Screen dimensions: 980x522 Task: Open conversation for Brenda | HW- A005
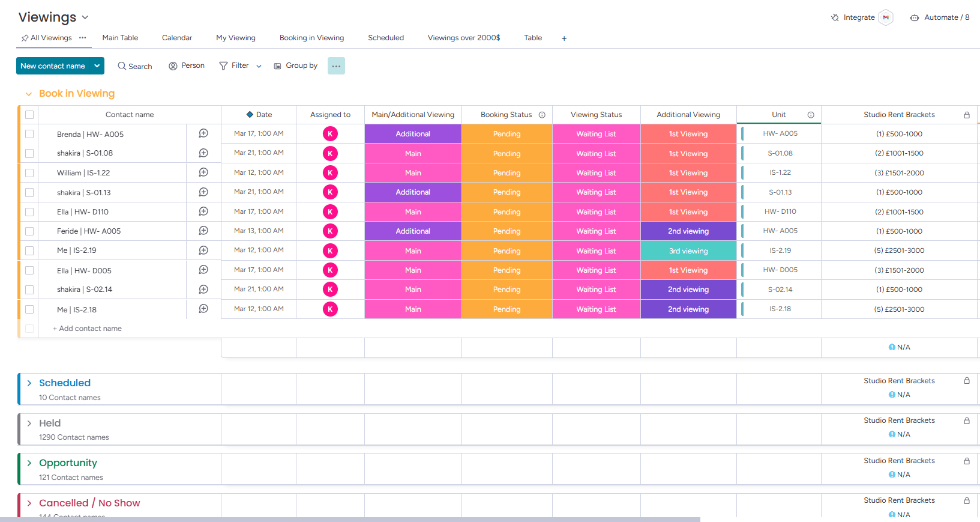[203, 133]
